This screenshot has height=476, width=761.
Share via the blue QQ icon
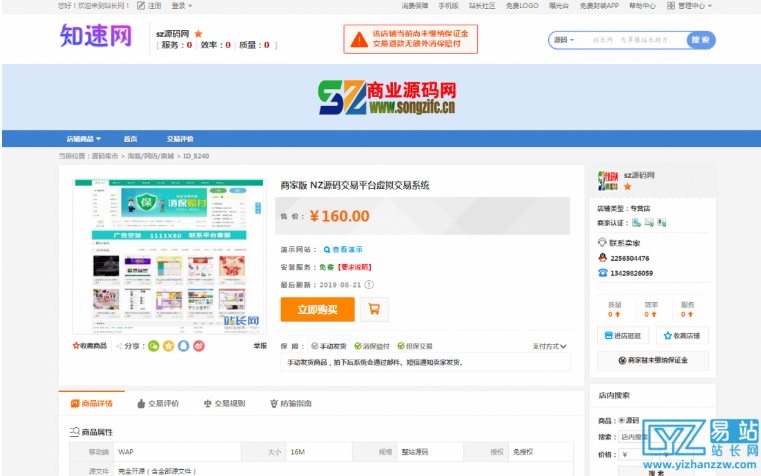click(183, 346)
